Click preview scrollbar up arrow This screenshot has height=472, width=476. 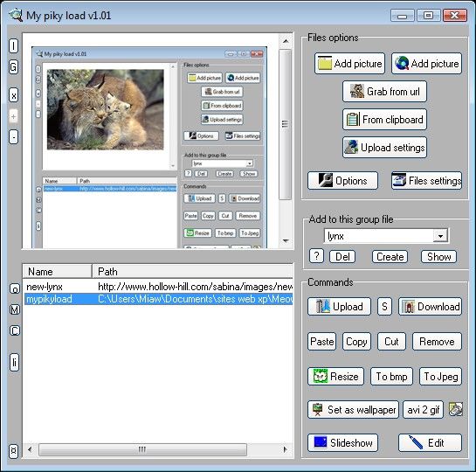(286, 41)
